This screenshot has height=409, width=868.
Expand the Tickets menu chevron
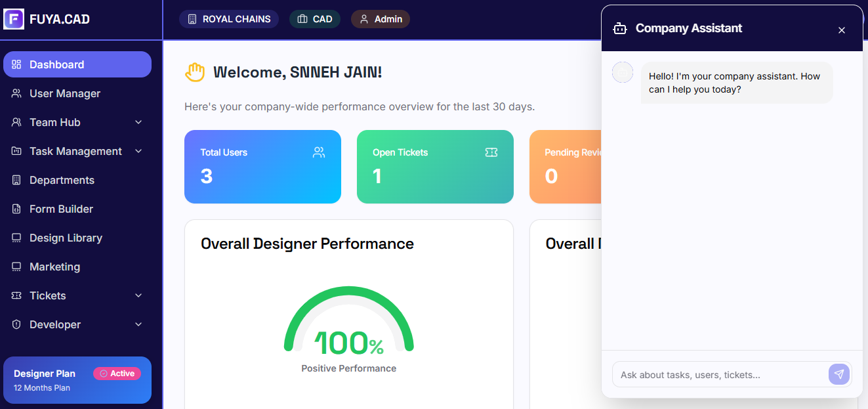(138, 295)
